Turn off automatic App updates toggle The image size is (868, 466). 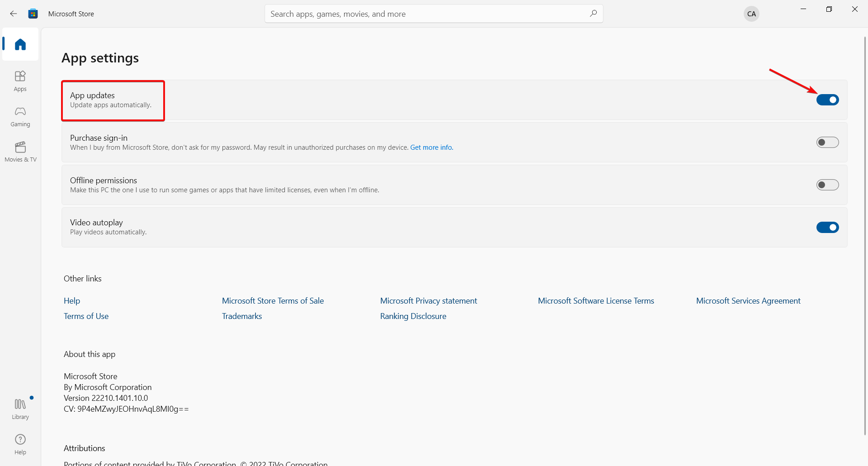827,100
